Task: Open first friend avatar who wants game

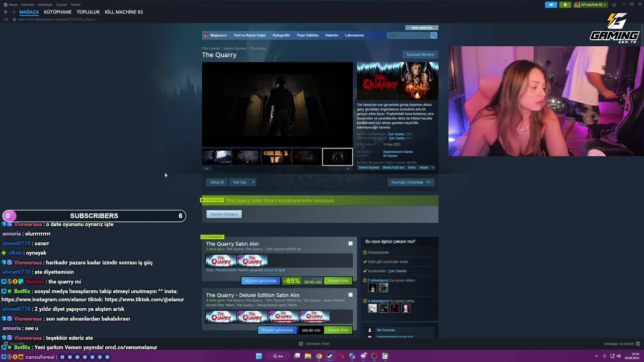Action: tap(372, 288)
